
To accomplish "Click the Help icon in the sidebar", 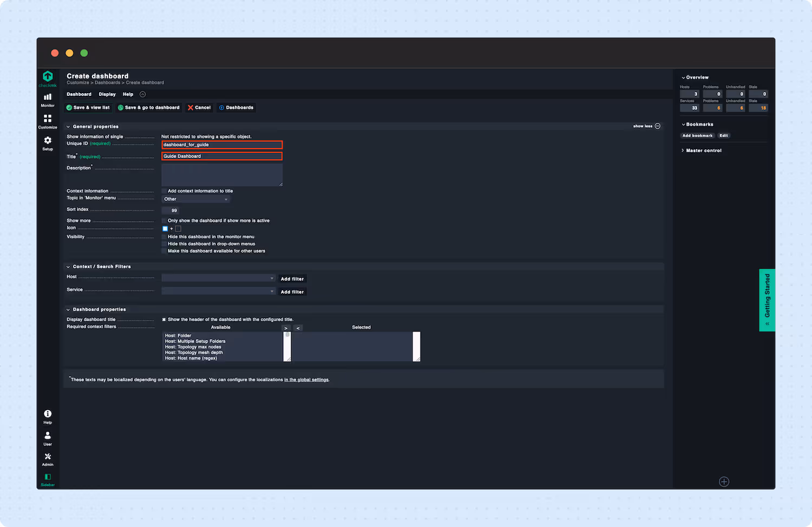I will (x=47, y=415).
